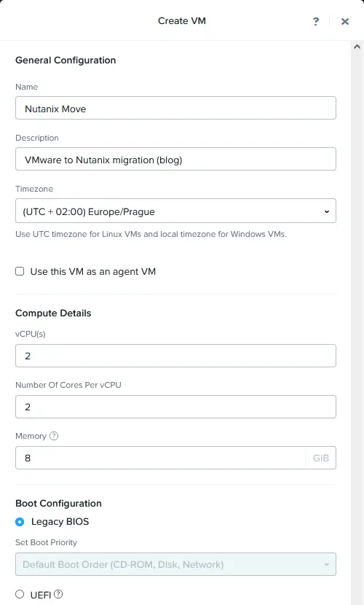This screenshot has height=605, width=364.
Task: Expand the Default Boot Order dropdown
Action: coord(175,564)
